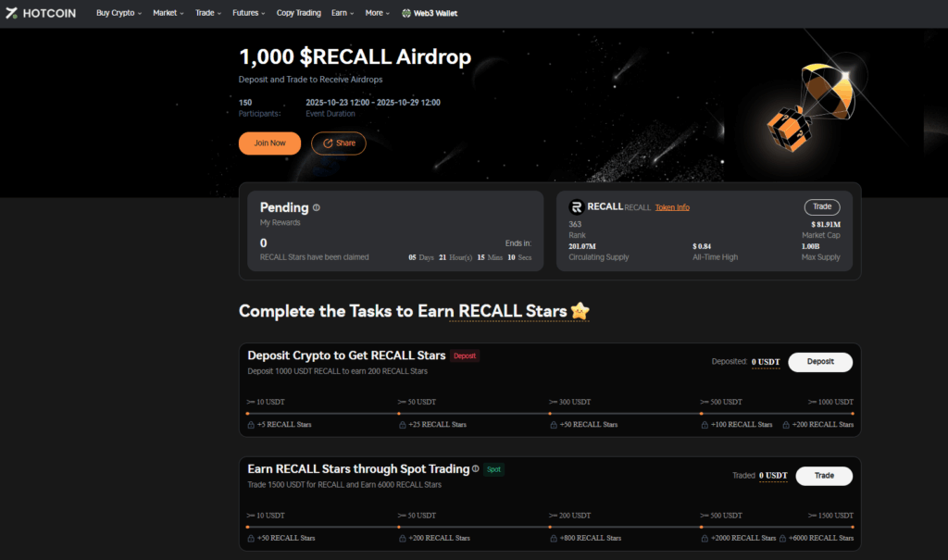Open the More dropdown in navigation

point(378,13)
